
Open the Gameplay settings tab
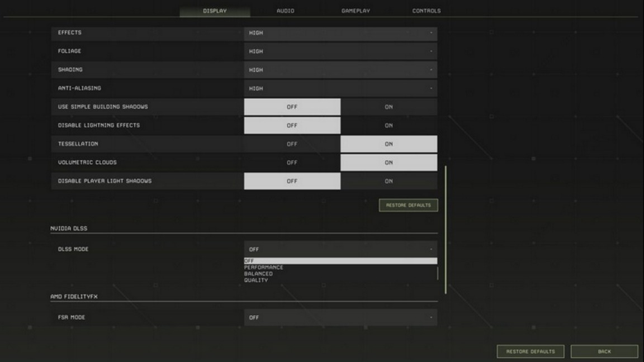point(356,11)
